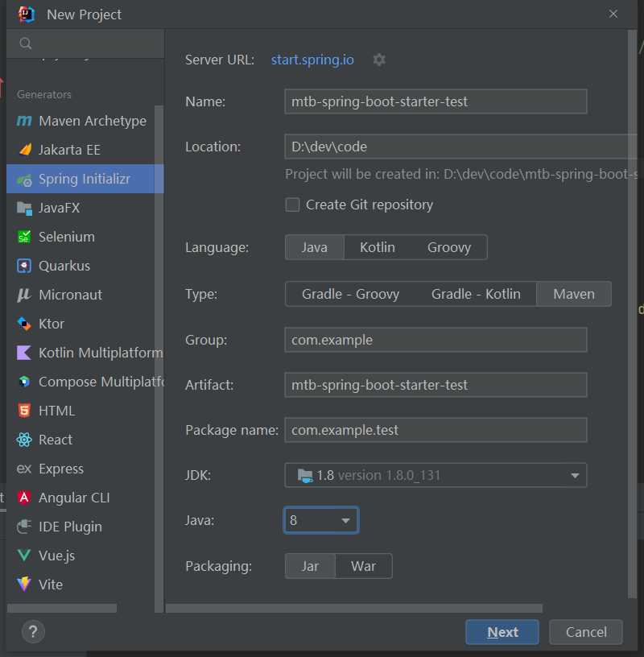The image size is (644, 657).
Task: Select React list entry text
Action: tap(56, 440)
